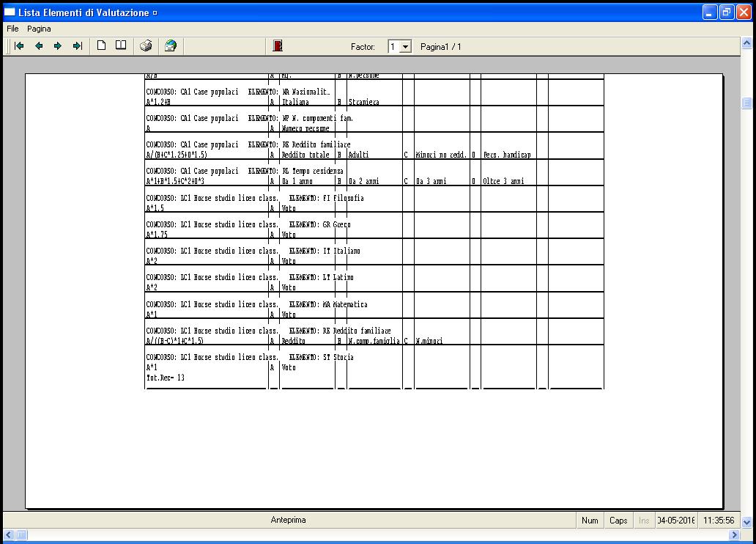Go to the previous page arrow
The width and height of the screenshot is (756, 544).
tap(39, 46)
